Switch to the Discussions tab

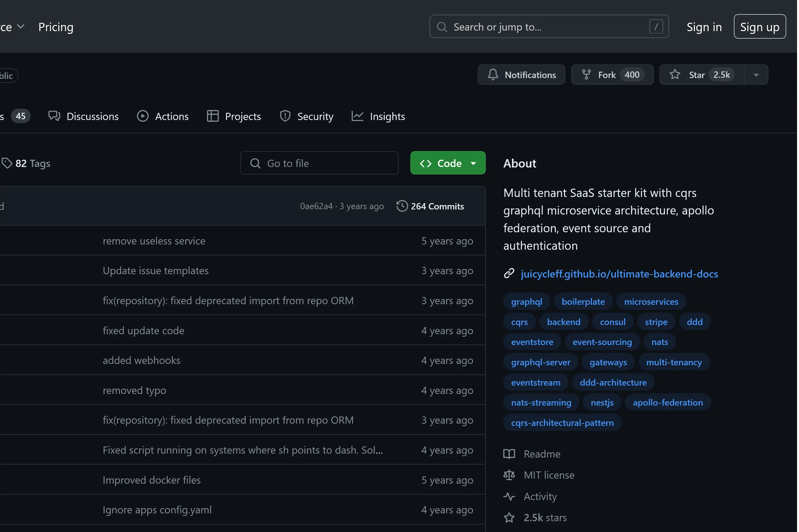[x=83, y=116]
